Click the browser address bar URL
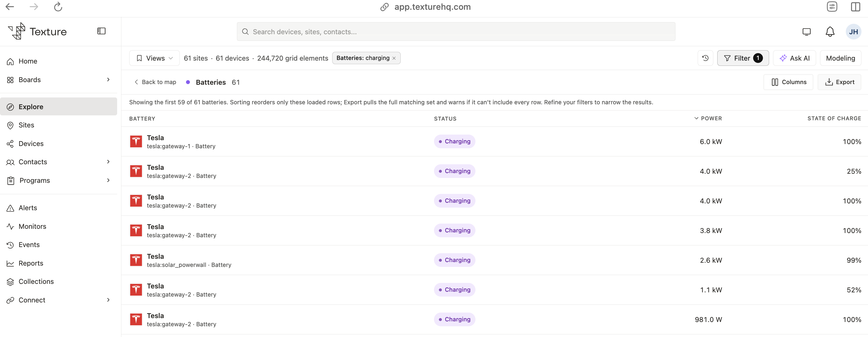 [432, 7]
